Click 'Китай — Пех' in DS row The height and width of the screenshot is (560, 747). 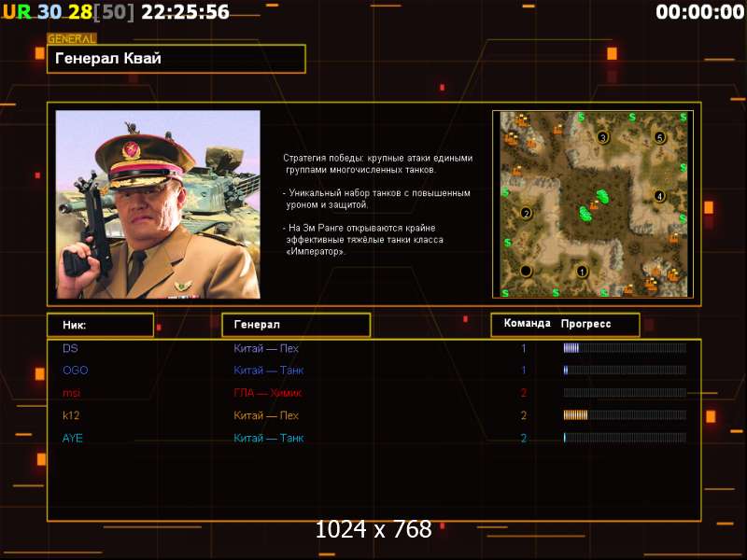click(x=266, y=348)
